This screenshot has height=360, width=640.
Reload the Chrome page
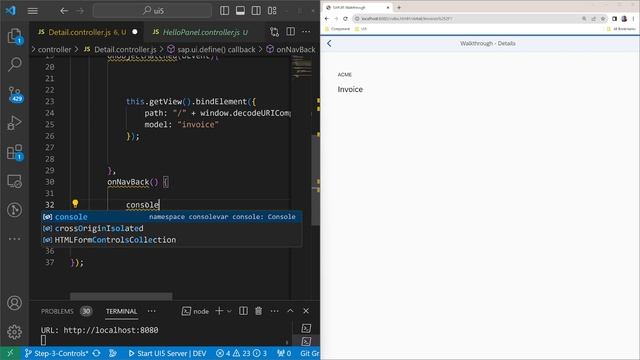point(345,19)
